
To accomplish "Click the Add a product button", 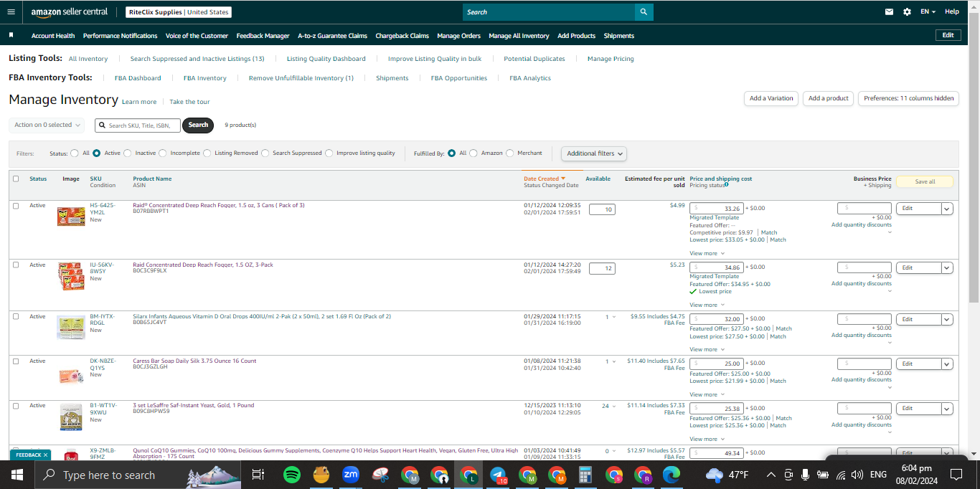I will (x=829, y=98).
